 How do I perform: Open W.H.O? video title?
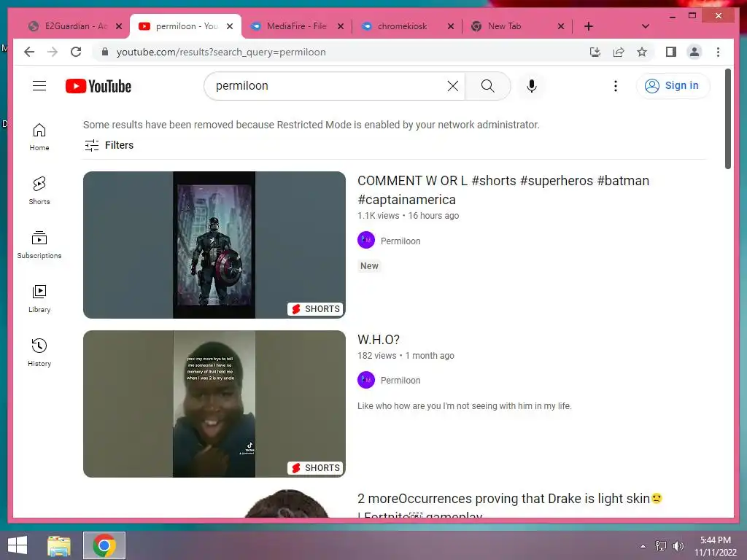click(x=379, y=340)
